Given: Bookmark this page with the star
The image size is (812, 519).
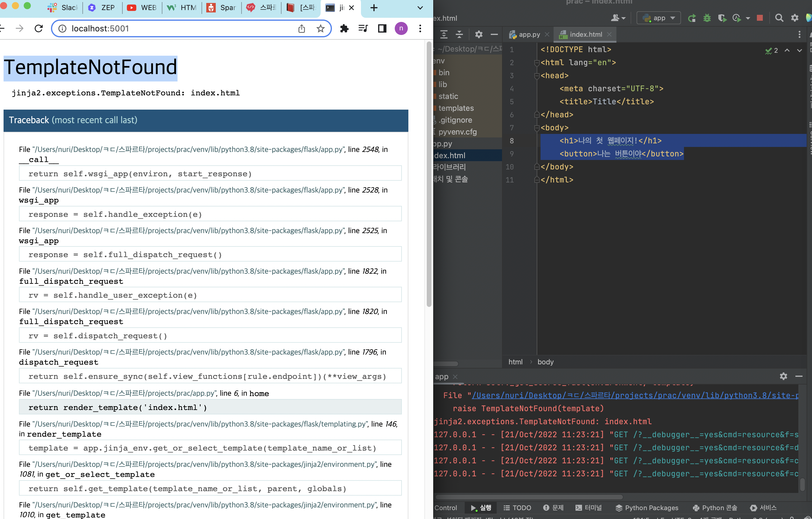Looking at the screenshot, I should 320,29.
